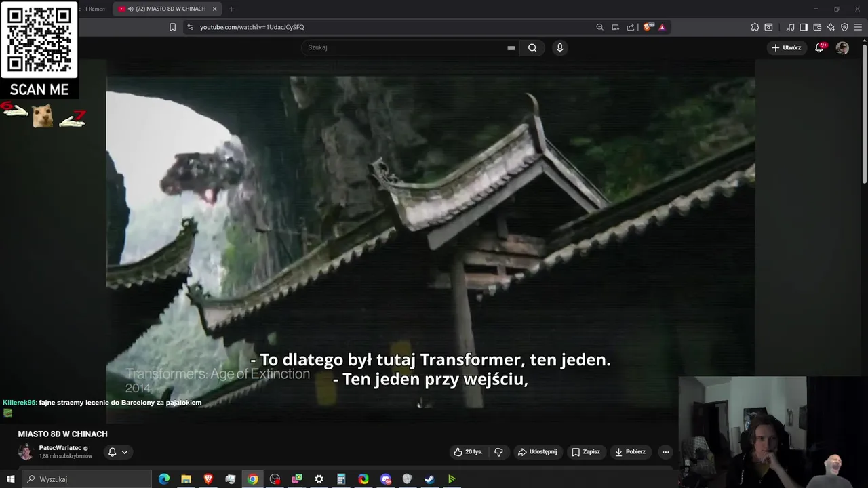The height and width of the screenshot is (488, 868).
Task: Select the MIASTO 8D W CHINACH browser tab
Action: (167, 9)
